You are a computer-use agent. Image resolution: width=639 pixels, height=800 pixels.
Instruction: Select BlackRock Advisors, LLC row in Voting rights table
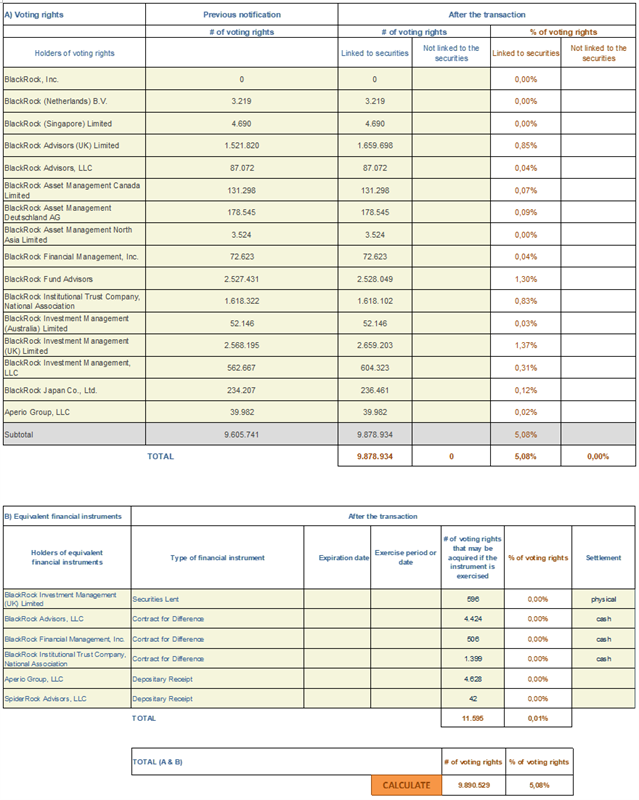[75, 168]
